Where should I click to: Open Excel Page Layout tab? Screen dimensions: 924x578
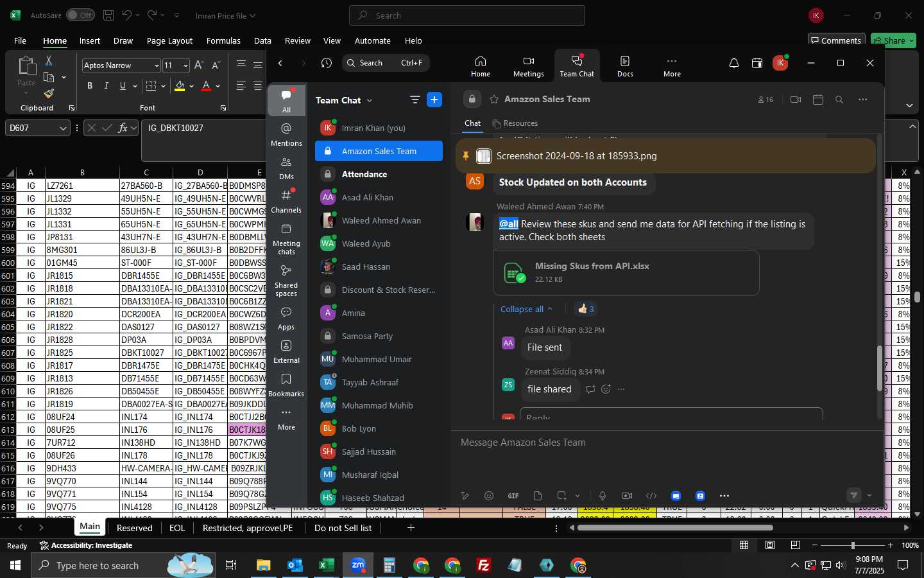coord(169,40)
